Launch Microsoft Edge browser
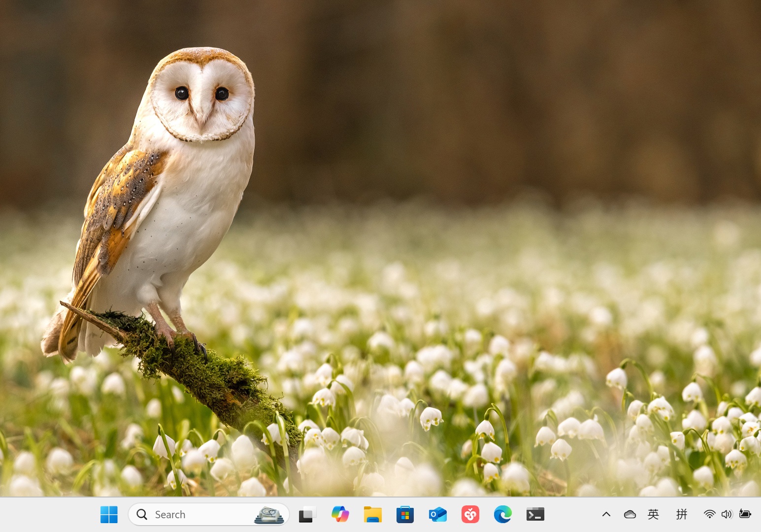The width and height of the screenshot is (761, 532). tap(502, 515)
